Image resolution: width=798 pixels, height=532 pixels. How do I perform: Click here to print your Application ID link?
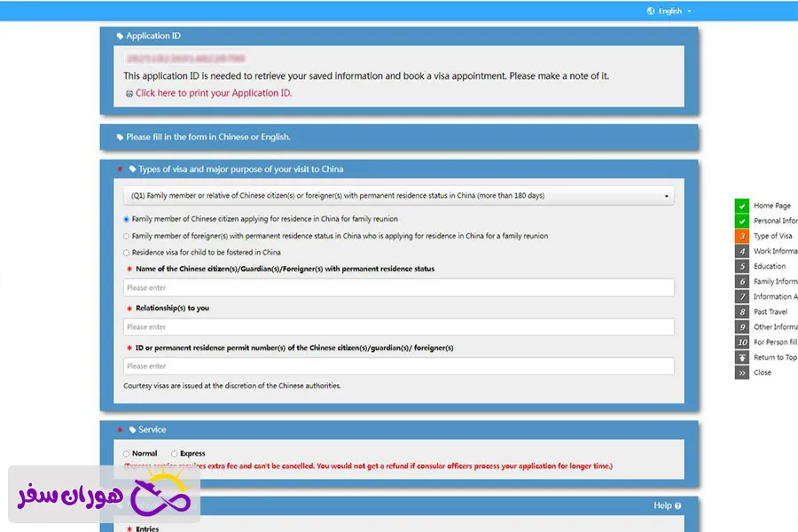pyautogui.click(x=213, y=93)
